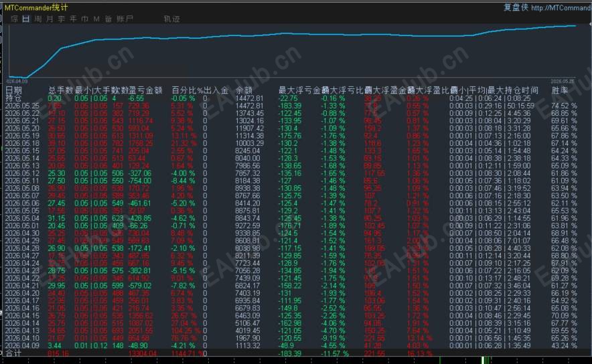
Task: Click the 70.09 % win rate
Action: coord(564,315)
